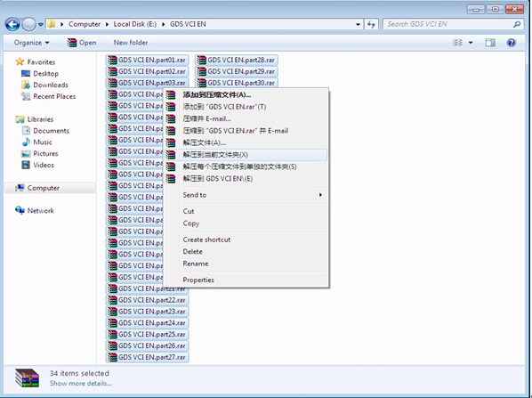The width and height of the screenshot is (532, 398).
Task: Select file GDS VCI EN.part30.rar
Action: pyautogui.click(x=237, y=83)
